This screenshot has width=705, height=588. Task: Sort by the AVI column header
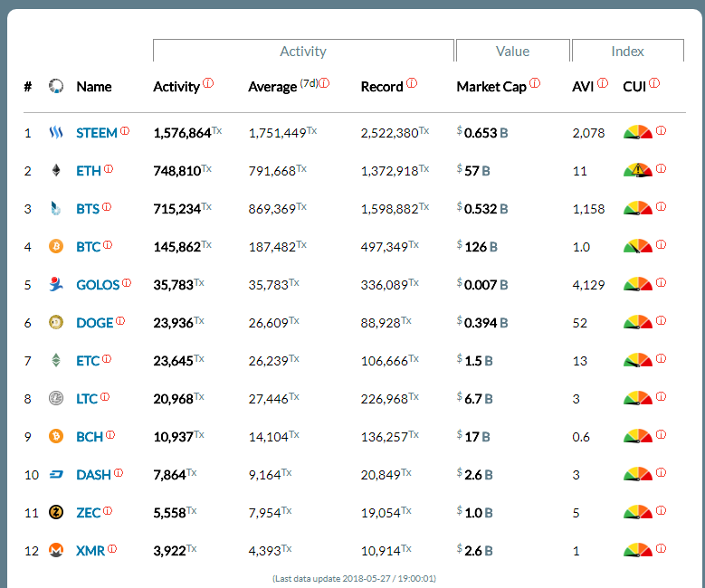coord(583,86)
